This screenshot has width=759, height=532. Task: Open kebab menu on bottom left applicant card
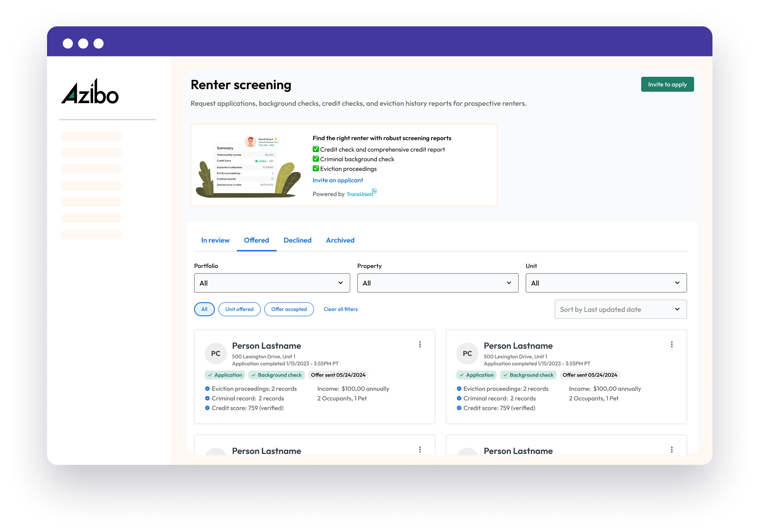420,449
